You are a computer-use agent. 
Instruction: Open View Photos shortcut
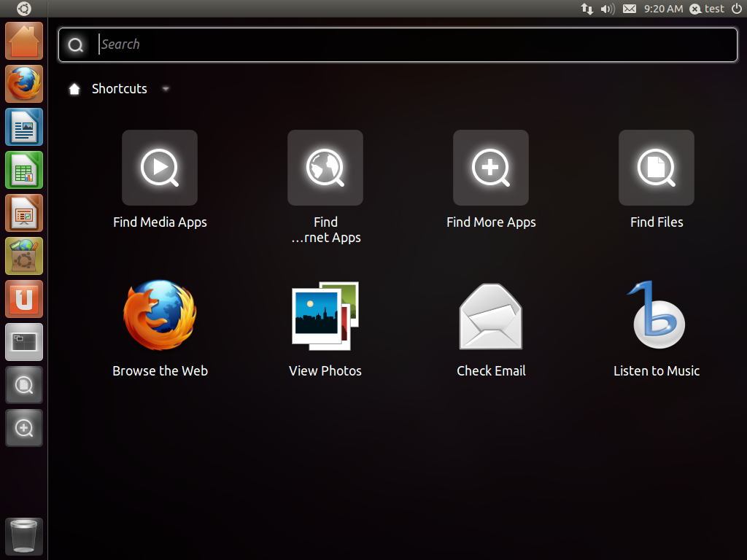point(325,316)
